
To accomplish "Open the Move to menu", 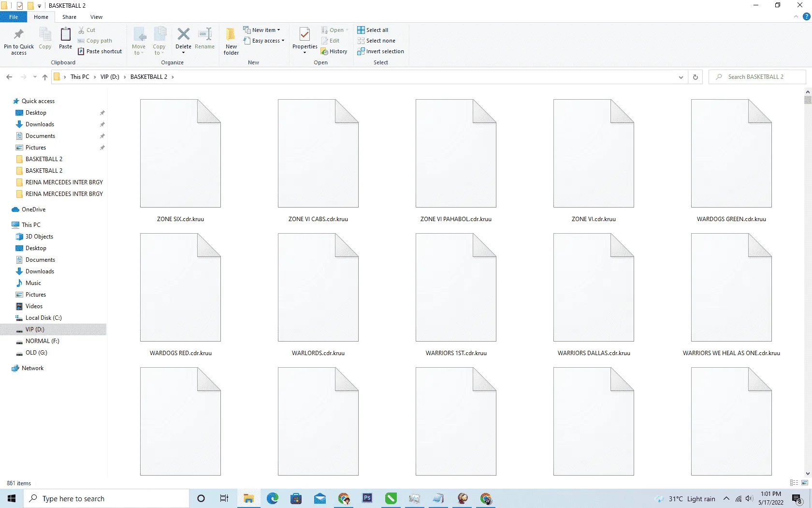I will click(x=139, y=41).
